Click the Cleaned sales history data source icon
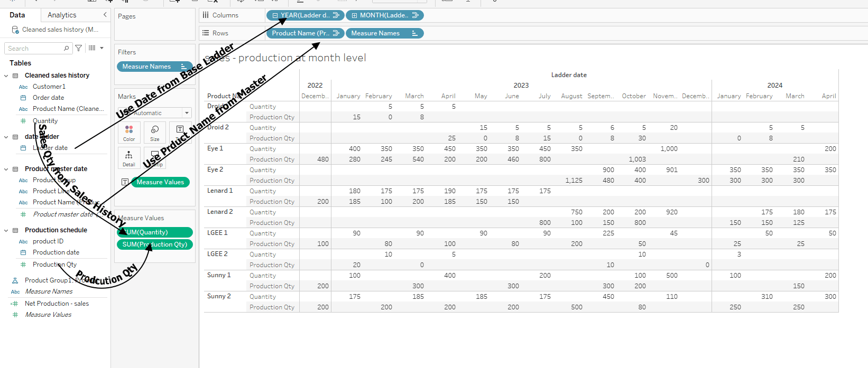Image resolution: width=868 pixels, height=368 pixels. click(x=15, y=30)
